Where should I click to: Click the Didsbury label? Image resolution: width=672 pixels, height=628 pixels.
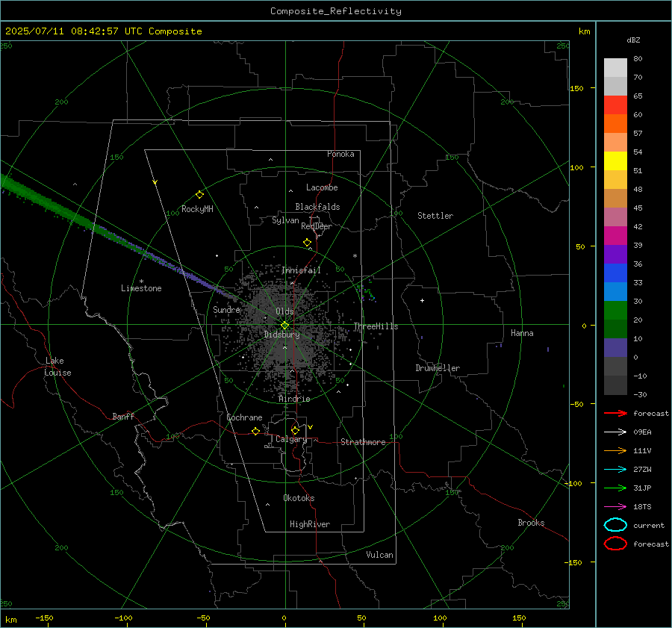[x=281, y=335]
